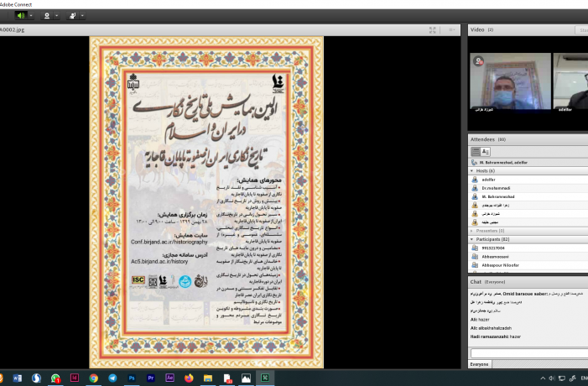Click the adelfar video thumbnail
Screen dimensions: 588x386
[570, 82]
